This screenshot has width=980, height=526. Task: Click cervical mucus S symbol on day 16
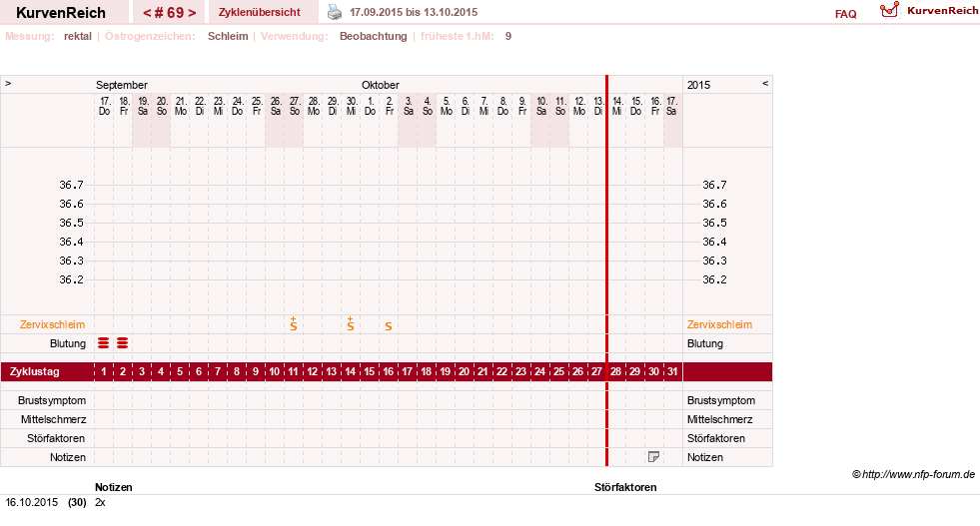pyautogui.click(x=389, y=326)
